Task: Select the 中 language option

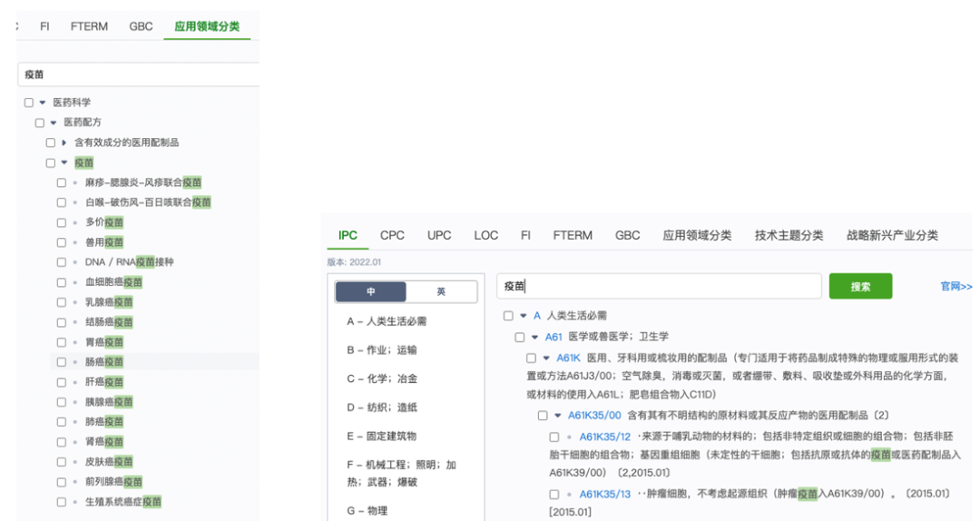Action: (x=371, y=292)
